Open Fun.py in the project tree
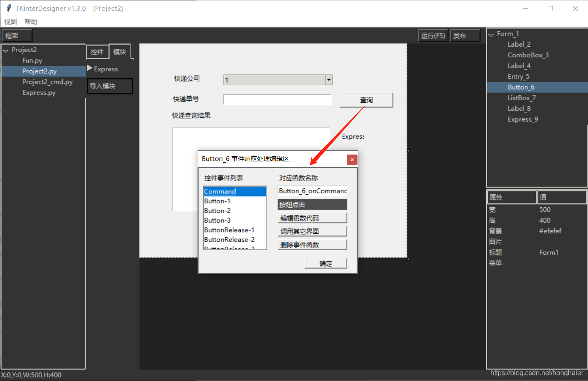This screenshot has width=588, height=381. (32, 60)
